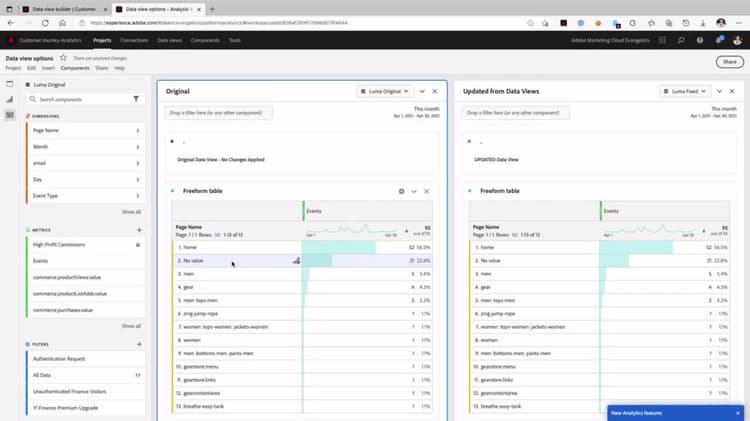This screenshot has width=750, height=421.
Task: Expand the email dimension chevron
Action: tap(138, 163)
